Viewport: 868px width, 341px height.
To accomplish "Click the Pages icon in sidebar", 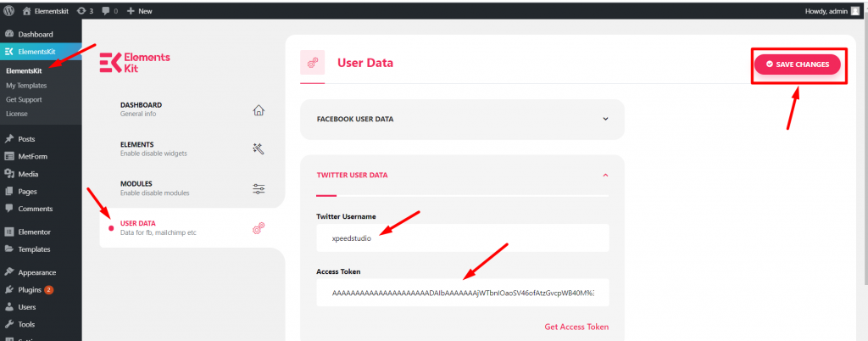I will click(x=8, y=192).
